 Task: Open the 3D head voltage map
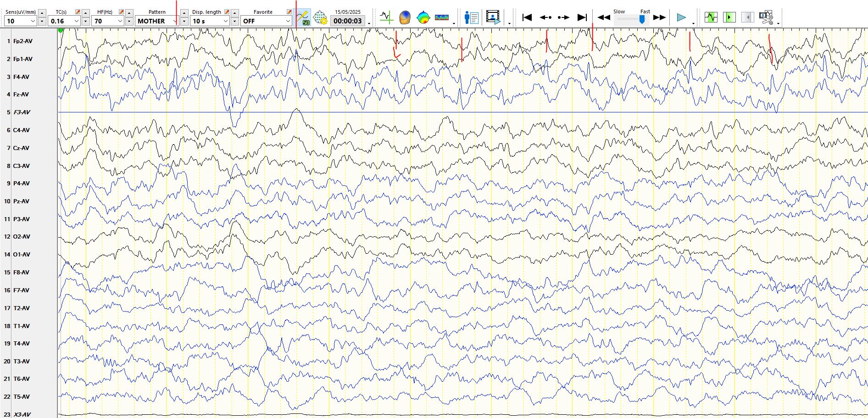405,18
